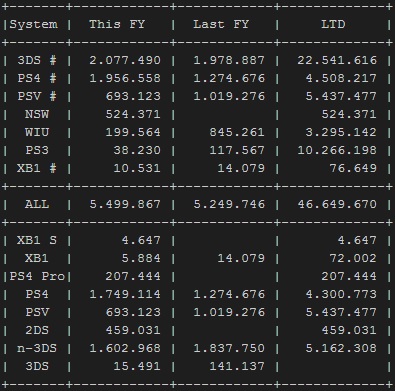Click NSW This FY value 524.371
The width and height of the screenshot is (395, 391).
pyautogui.click(x=133, y=114)
